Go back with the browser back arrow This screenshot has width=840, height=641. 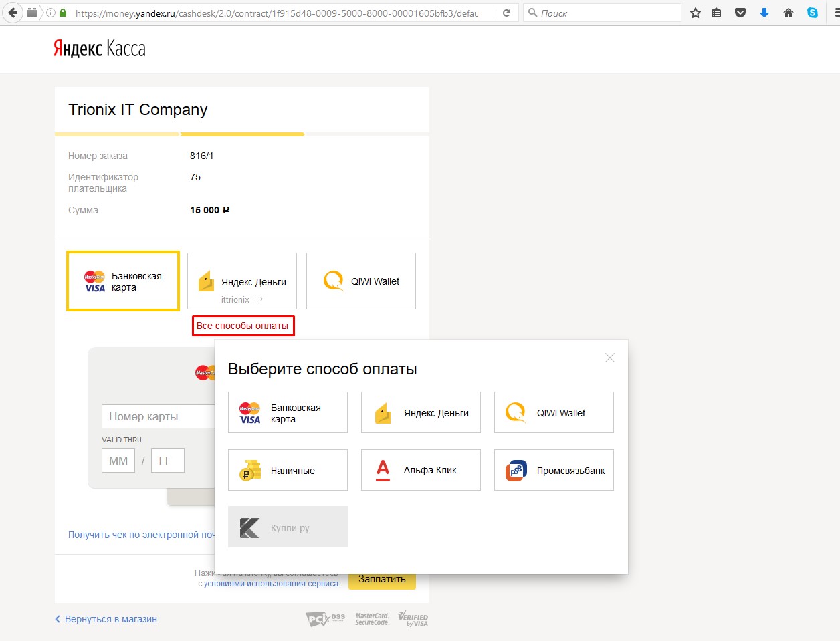pyautogui.click(x=13, y=13)
